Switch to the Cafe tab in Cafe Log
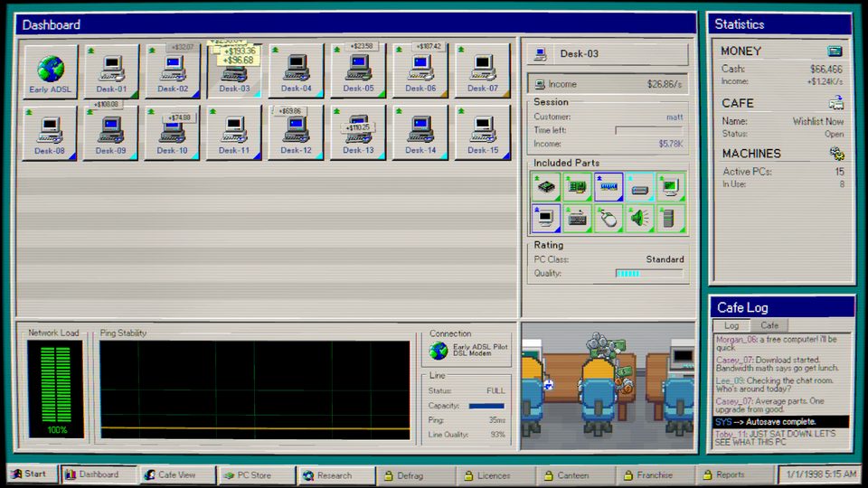This screenshot has height=488, width=868. coord(769,325)
